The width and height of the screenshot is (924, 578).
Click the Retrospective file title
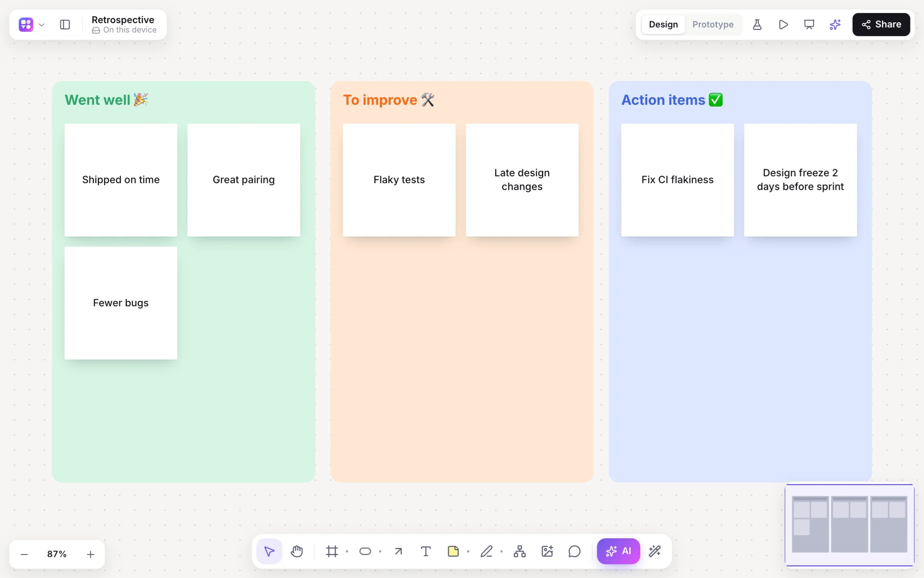[x=123, y=20]
